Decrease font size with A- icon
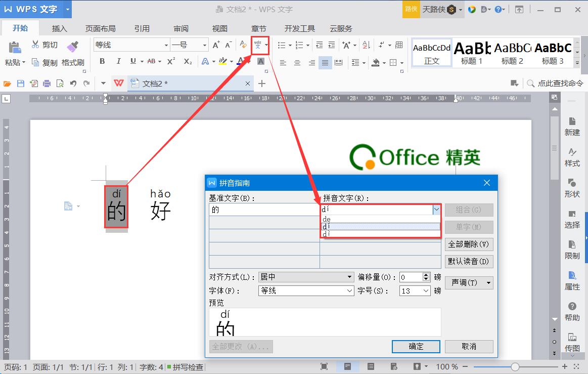The image size is (588, 374). pos(229,45)
